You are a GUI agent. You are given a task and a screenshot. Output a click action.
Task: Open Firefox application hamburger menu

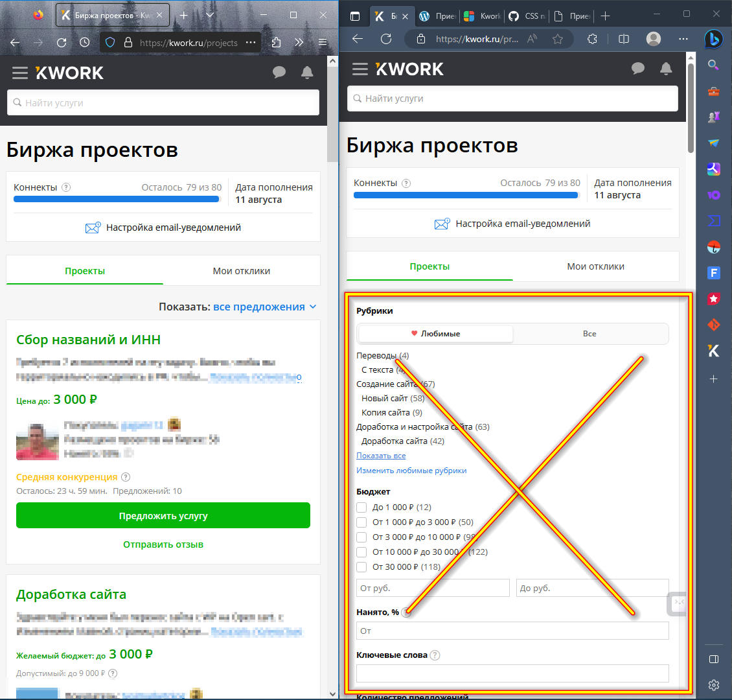[323, 43]
